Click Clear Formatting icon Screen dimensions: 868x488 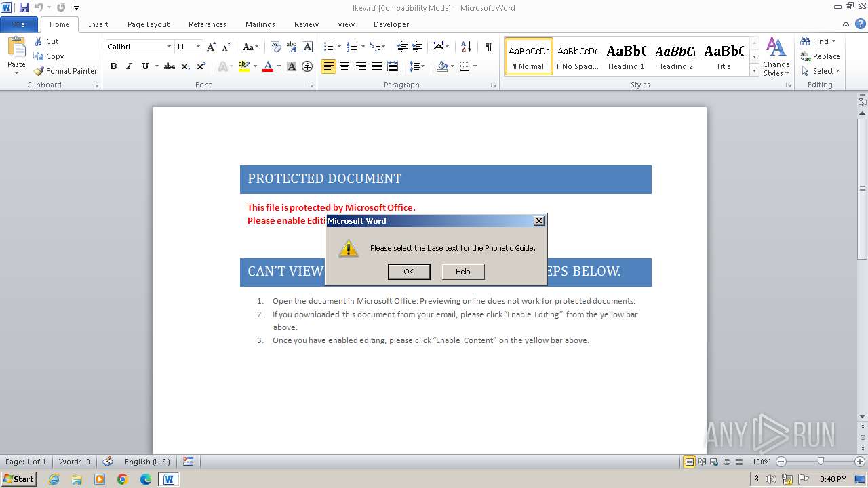tap(275, 47)
